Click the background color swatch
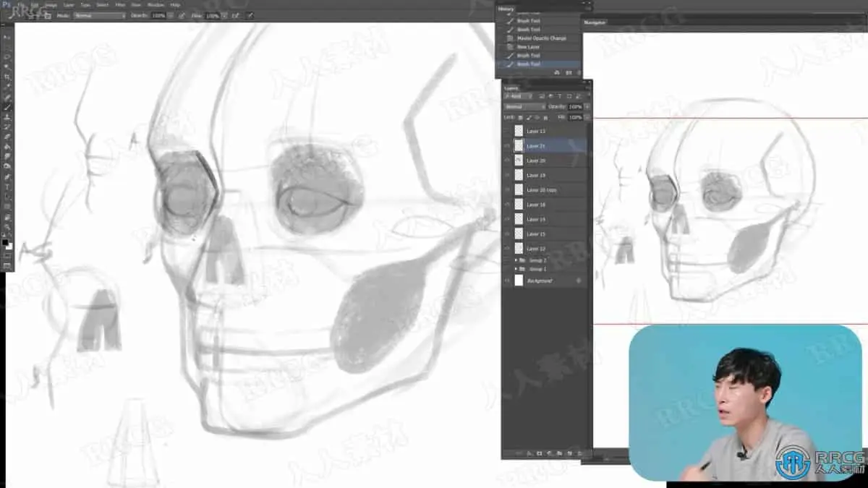 9,247
